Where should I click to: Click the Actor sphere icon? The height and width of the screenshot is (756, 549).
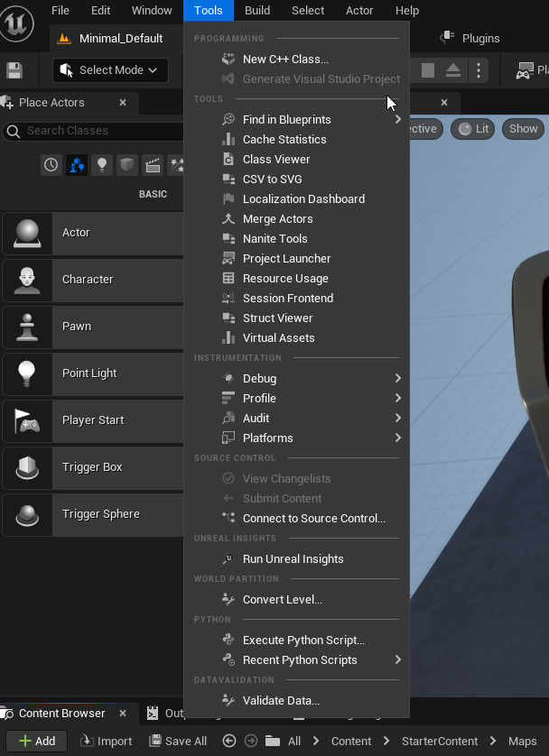(27, 233)
